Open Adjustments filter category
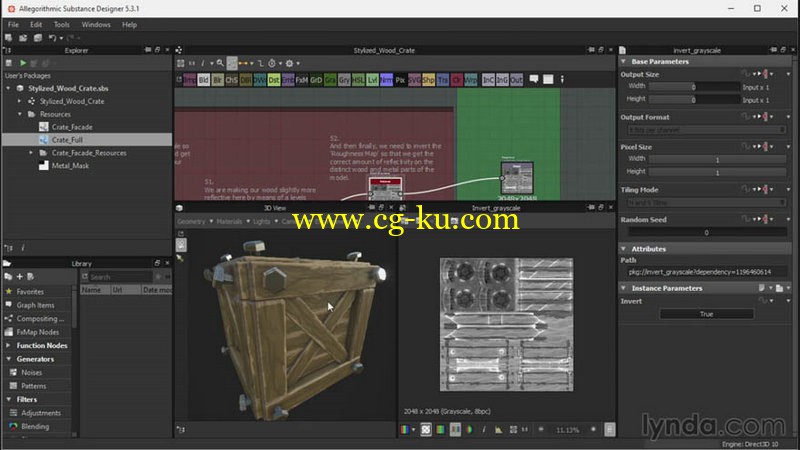 click(41, 413)
